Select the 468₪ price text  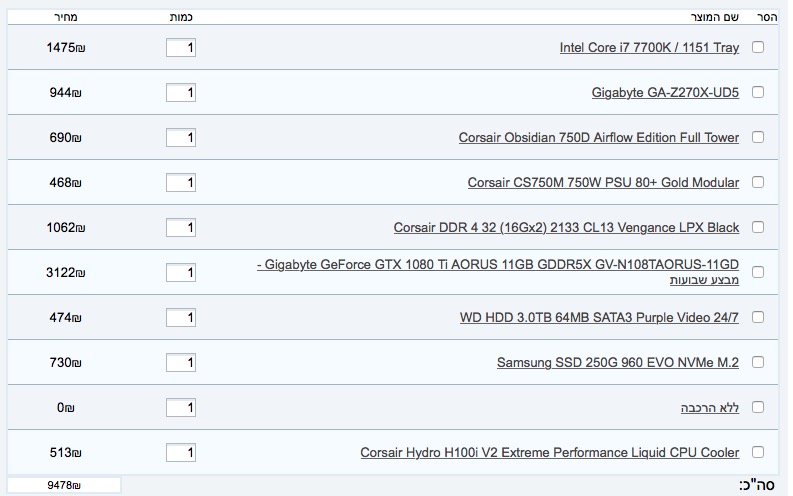click(x=66, y=183)
